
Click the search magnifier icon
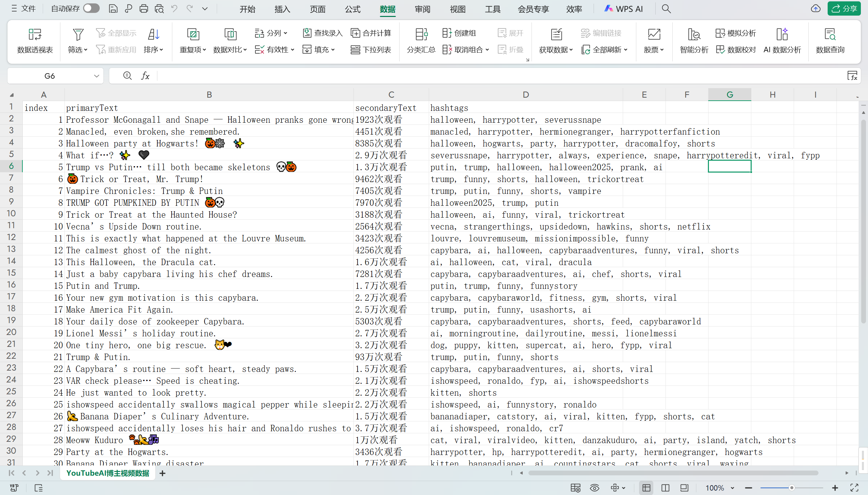pos(666,9)
